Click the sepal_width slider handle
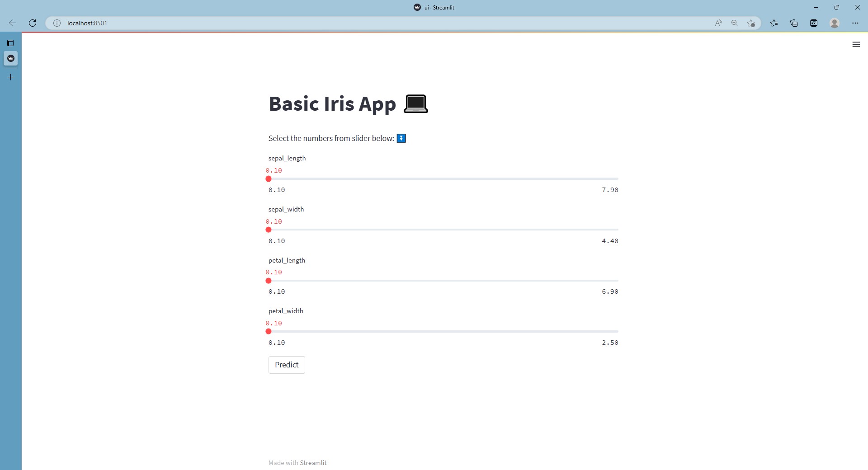Screen dimensions: 868x470 coord(269,230)
